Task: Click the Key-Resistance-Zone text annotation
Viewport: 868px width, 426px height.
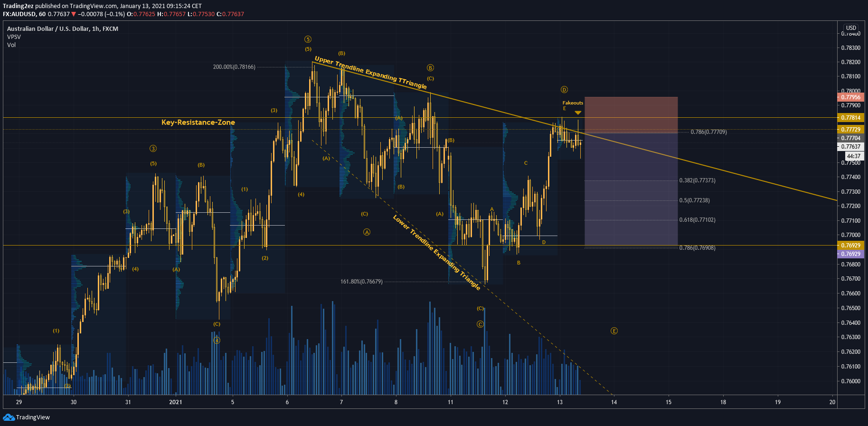Action: 198,123
